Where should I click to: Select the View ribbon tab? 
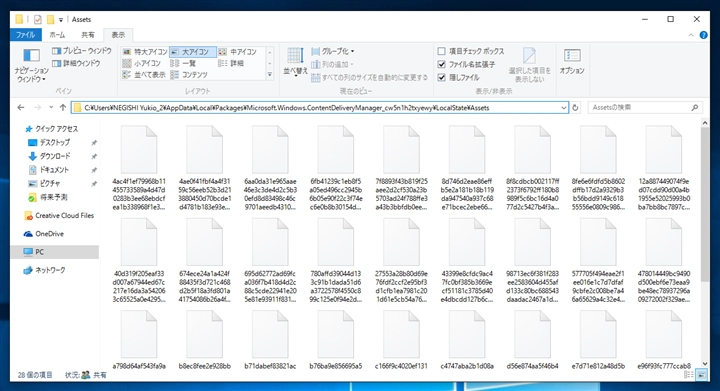[118, 35]
